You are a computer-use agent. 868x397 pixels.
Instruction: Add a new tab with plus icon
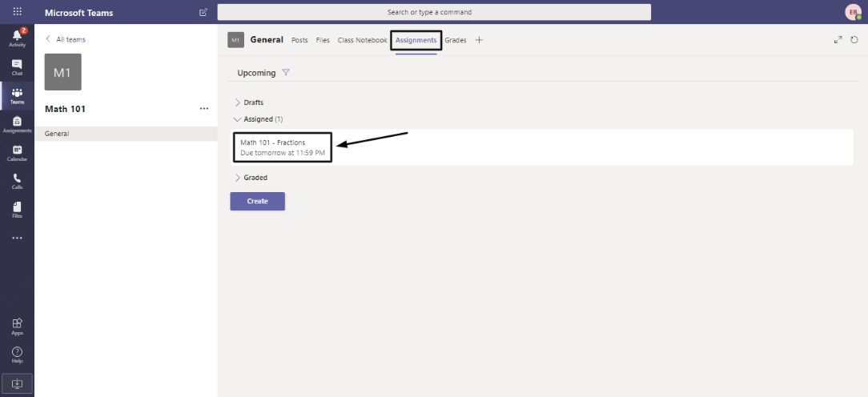click(x=480, y=40)
